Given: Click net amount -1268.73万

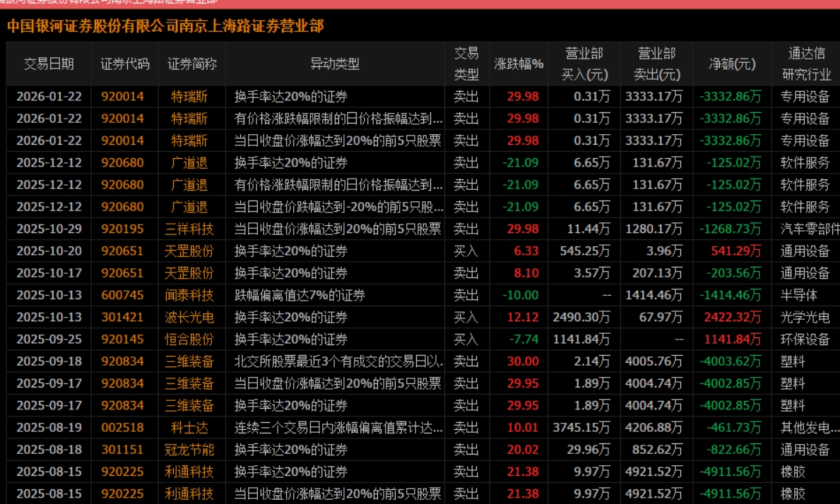Looking at the screenshot, I should [x=730, y=229].
